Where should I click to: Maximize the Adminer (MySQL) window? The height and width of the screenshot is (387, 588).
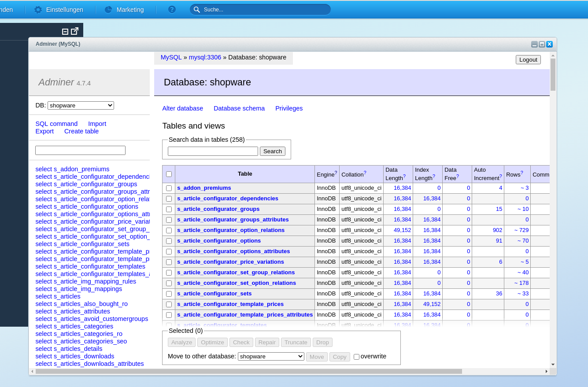[542, 44]
